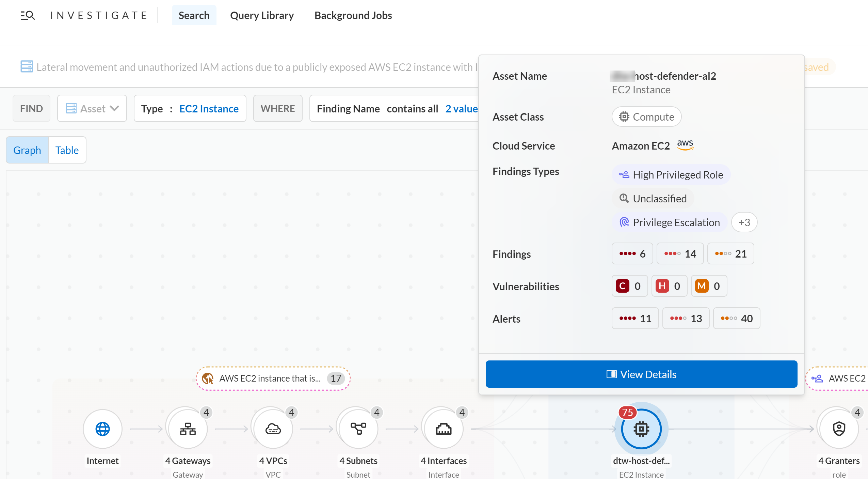Open the Background Jobs tab
Screen dimensions: 868x479
(x=353, y=15)
